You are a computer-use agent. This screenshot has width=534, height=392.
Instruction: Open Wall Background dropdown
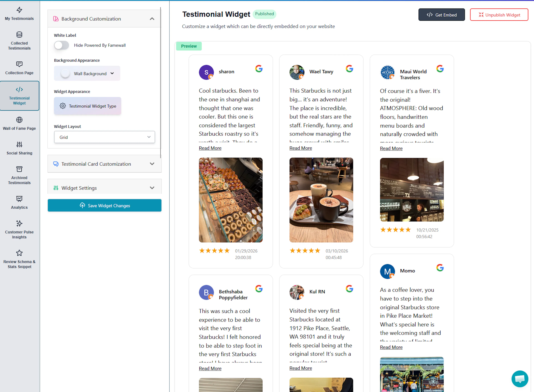point(87,74)
